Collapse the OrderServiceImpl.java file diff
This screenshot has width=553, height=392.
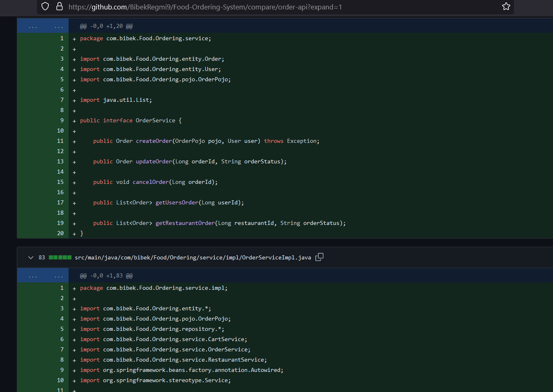point(31,257)
